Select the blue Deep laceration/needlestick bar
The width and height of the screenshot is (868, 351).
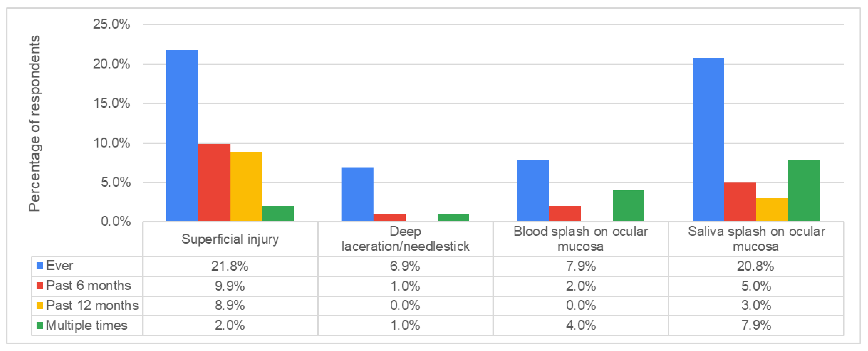tap(357, 194)
